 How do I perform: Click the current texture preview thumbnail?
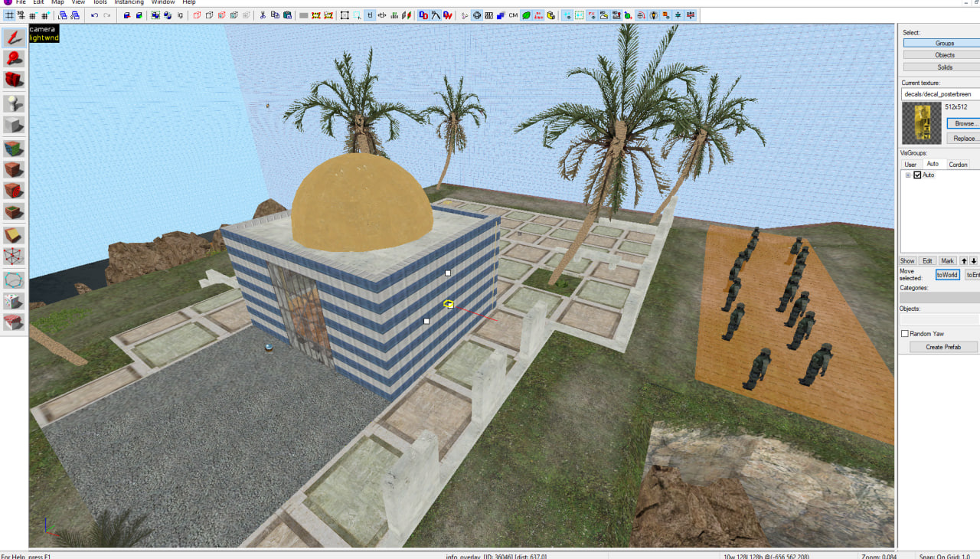click(x=921, y=123)
